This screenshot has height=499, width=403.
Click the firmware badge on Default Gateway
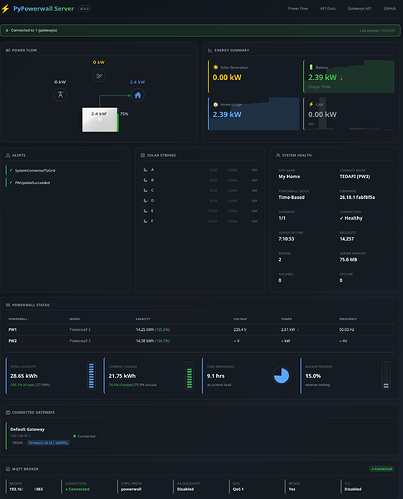point(48,443)
